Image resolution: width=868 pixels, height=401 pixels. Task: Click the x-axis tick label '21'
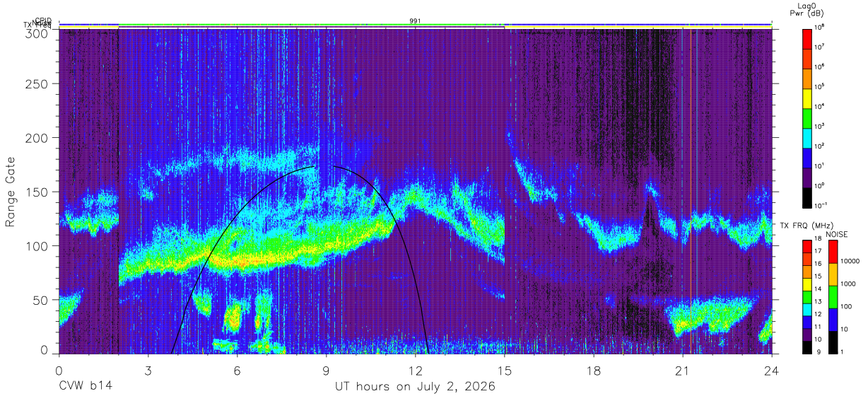pyautogui.click(x=682, y=370)
